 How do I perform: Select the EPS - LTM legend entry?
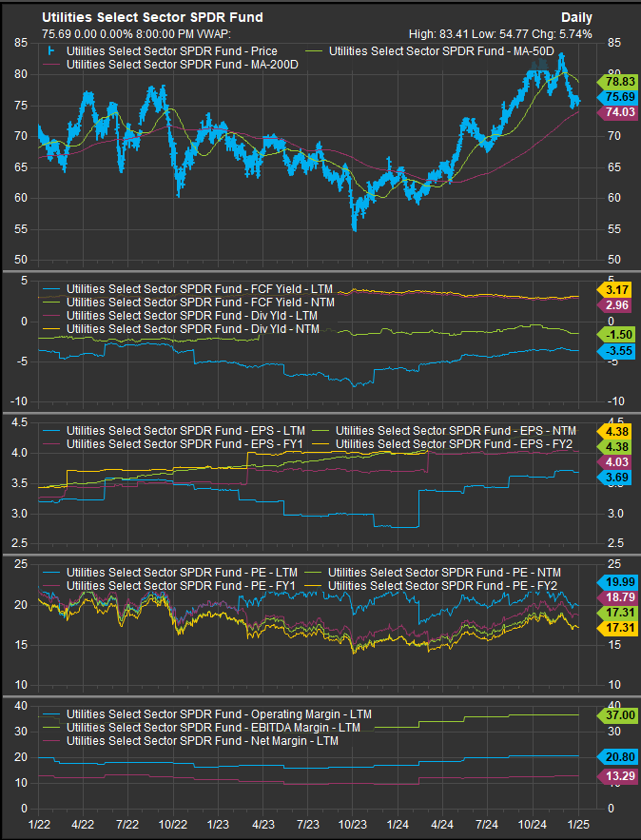175,431
